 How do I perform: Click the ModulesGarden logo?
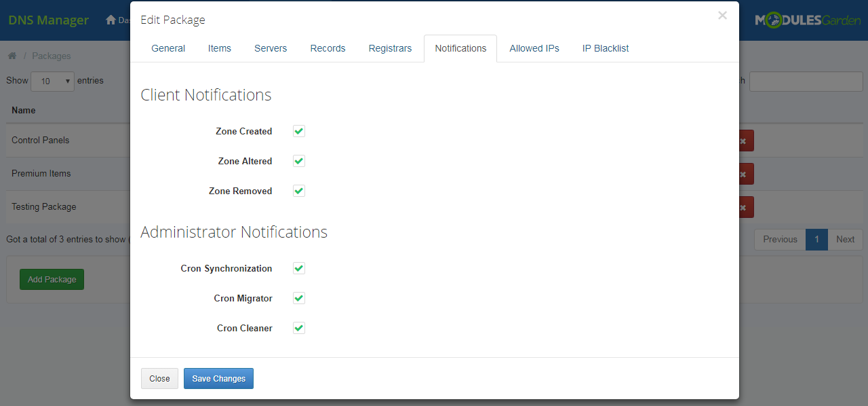(x=807, y=20)
